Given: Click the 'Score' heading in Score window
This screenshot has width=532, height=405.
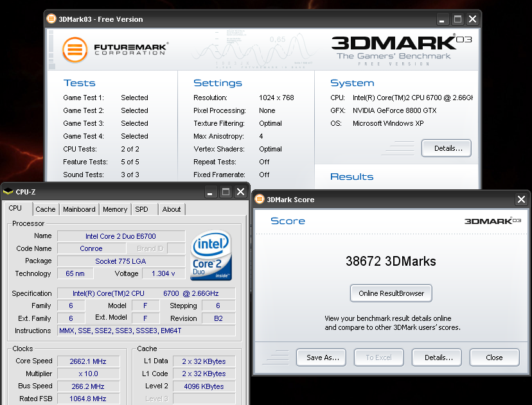Looking at the screenshot, I should coord(288,221).
